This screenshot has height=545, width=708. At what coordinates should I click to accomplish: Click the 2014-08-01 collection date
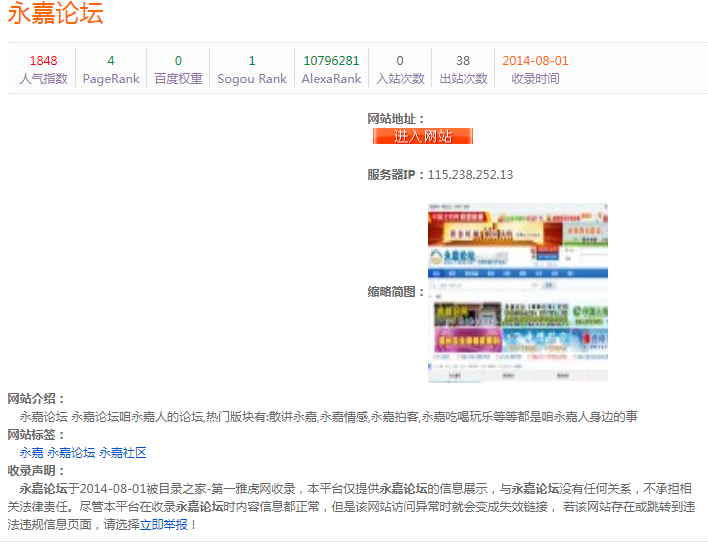click(535, 61)
